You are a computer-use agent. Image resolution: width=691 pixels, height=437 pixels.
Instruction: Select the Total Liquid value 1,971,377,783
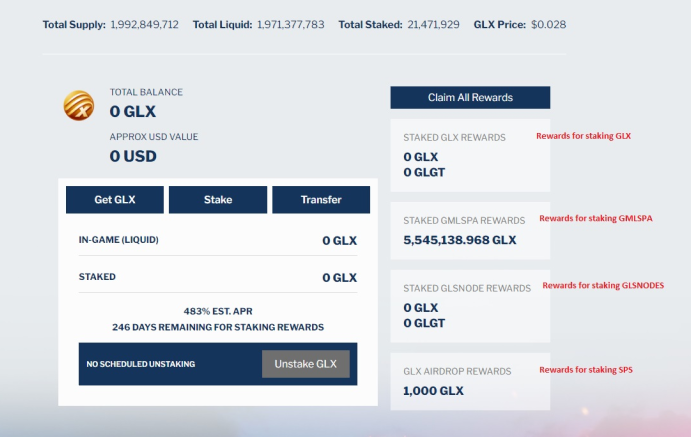pos(291,25)
